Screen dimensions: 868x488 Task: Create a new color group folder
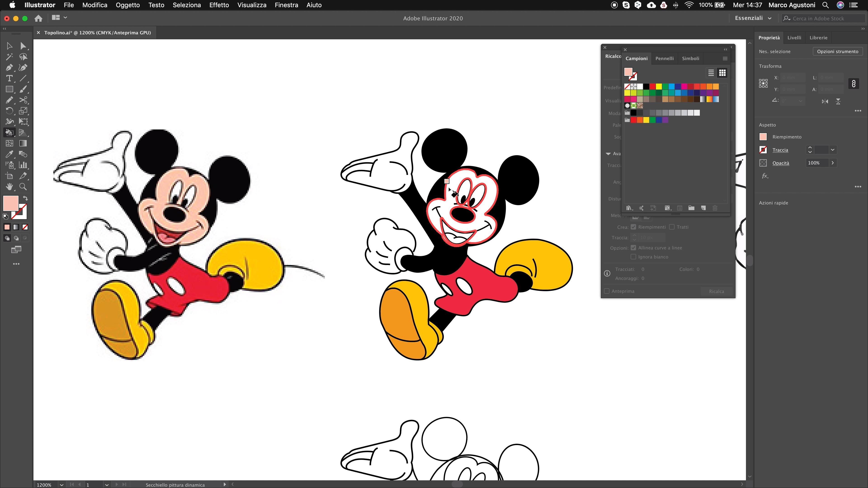(x=691, y=208)
